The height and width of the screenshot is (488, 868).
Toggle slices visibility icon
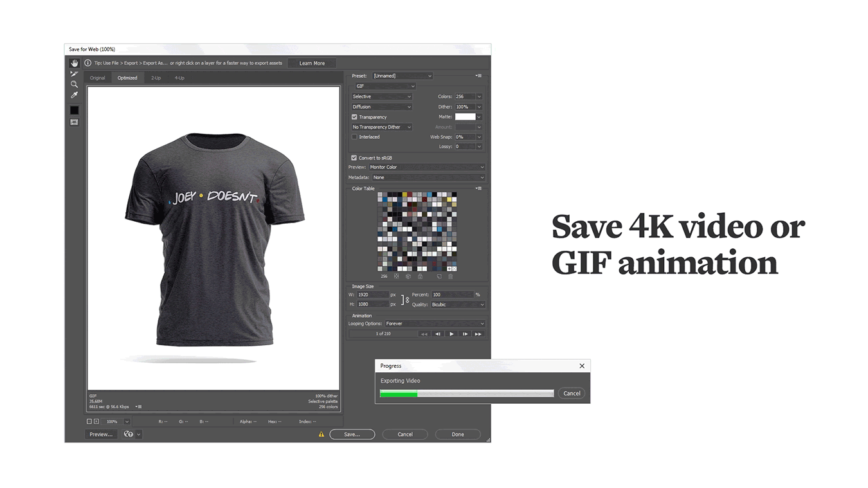(x=75, y=122)
